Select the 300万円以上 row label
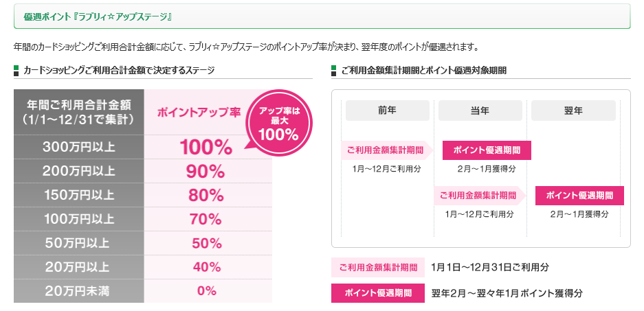Image resolution: width=644 pixels, height=311 pixels. pos(79,147)
